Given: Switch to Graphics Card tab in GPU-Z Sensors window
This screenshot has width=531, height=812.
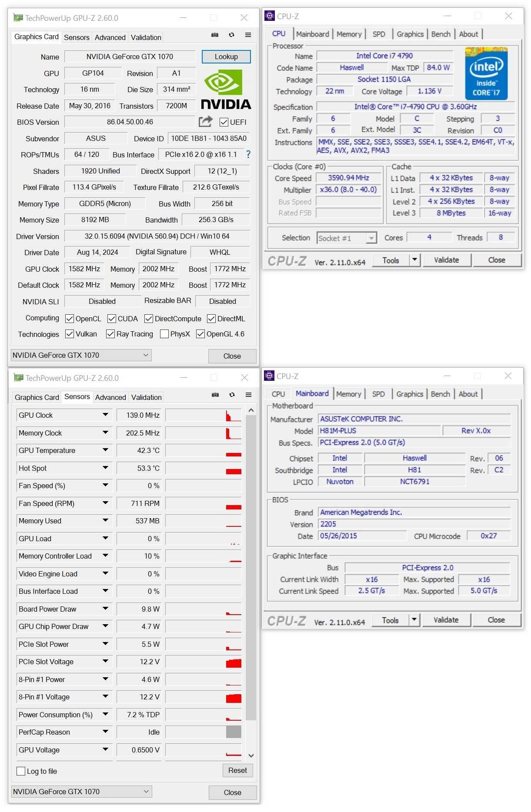Looking at the screenshot, I should [37, 397].
